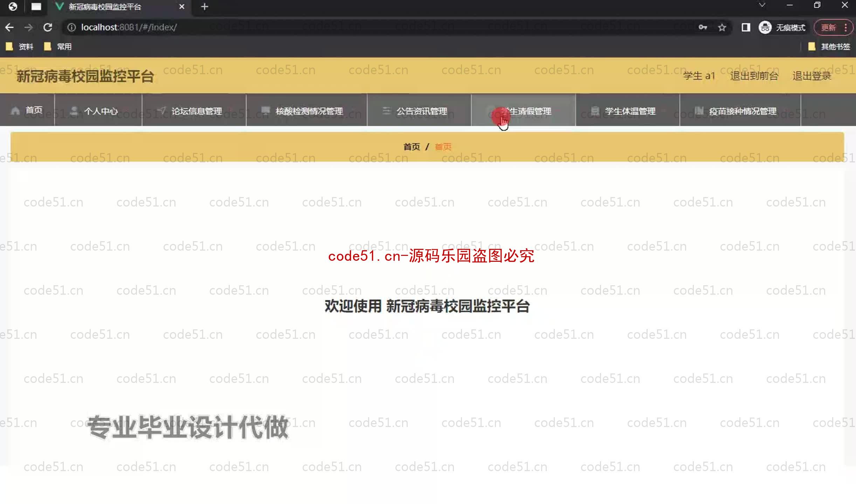Open the 公告资讯管理 menu
Screen dimensions: 856x504
[419, 110]
